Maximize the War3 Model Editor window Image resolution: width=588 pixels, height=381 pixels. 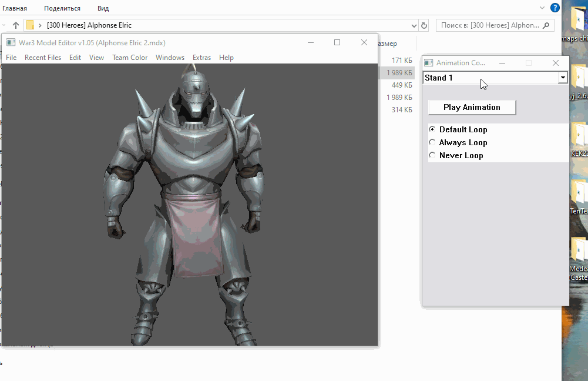coord(337,42)
